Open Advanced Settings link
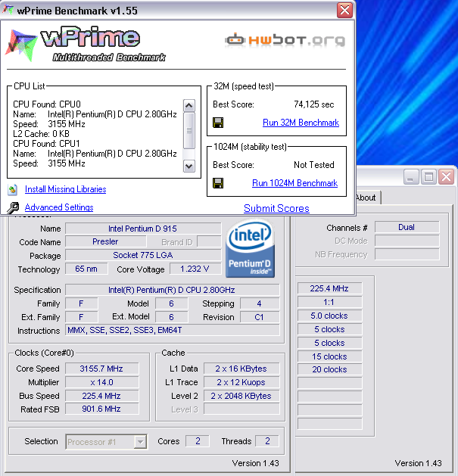 59,207
